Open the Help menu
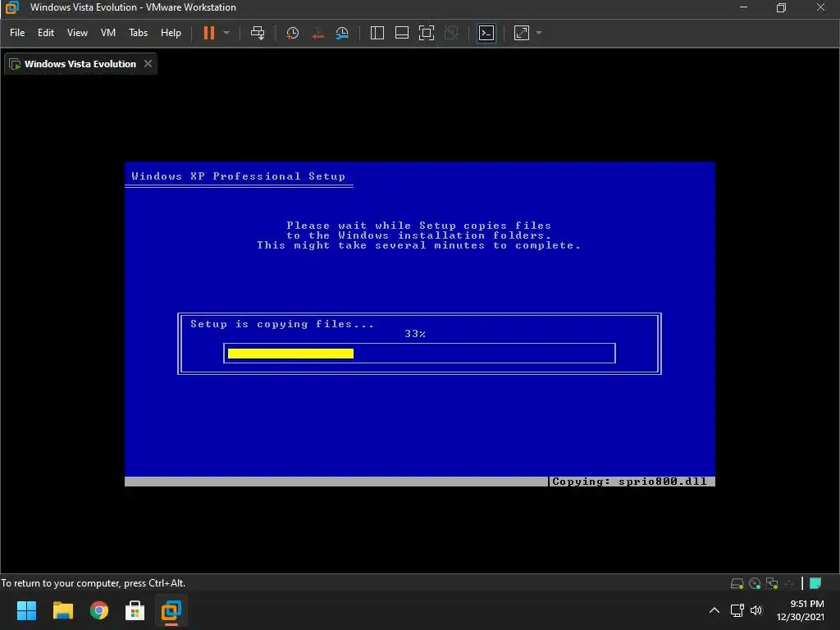Screen dimensions: 840x630 point(171,33)
